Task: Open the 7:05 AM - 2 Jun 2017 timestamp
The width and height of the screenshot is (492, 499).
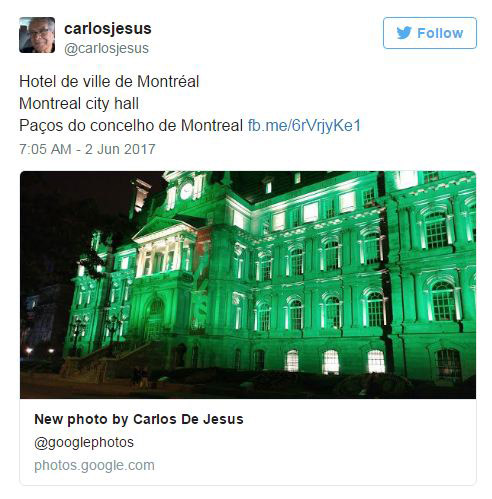Action: (x=87, y=149)
